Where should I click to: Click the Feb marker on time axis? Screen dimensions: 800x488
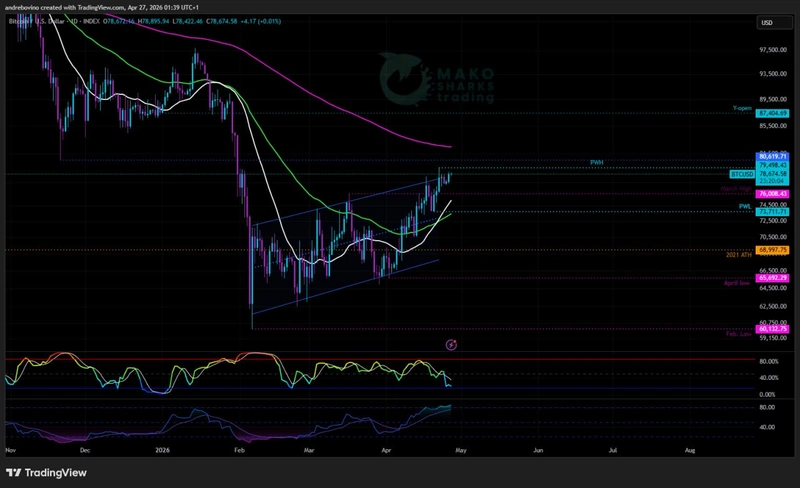pos(238,451)
